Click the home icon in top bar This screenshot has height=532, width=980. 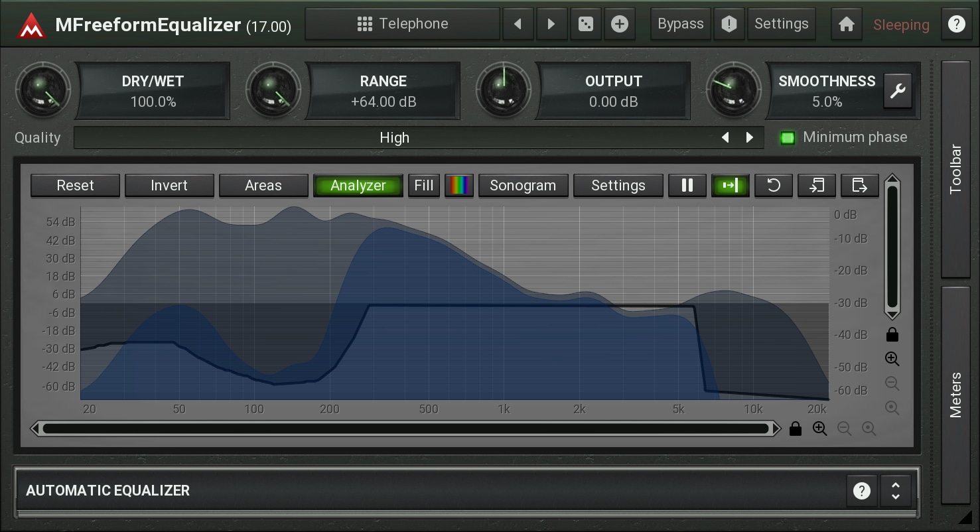coord(846,25)
